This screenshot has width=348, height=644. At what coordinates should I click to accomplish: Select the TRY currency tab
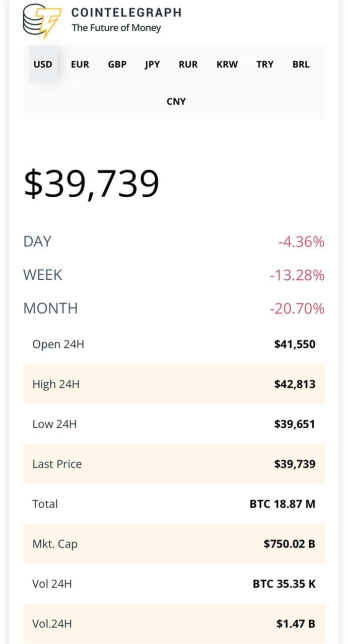point(265,64)
